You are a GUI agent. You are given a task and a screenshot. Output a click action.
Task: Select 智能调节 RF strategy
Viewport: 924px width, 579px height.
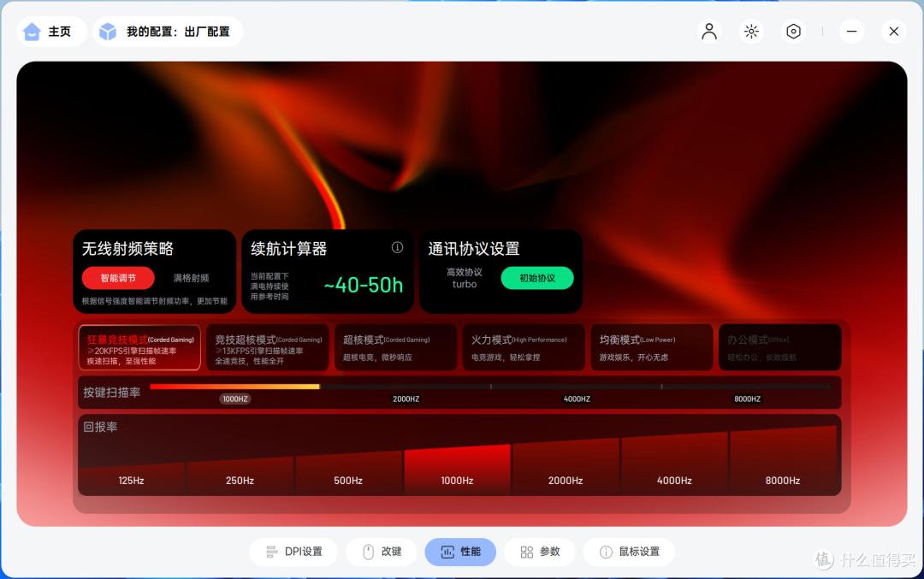click(118, 278)
